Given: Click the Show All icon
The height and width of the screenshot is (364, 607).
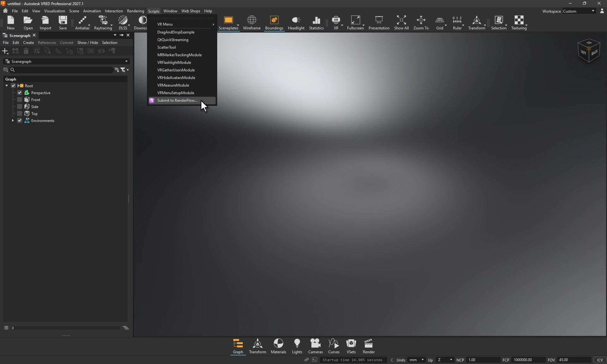Looking at the screenshot, I should (402, 23).
